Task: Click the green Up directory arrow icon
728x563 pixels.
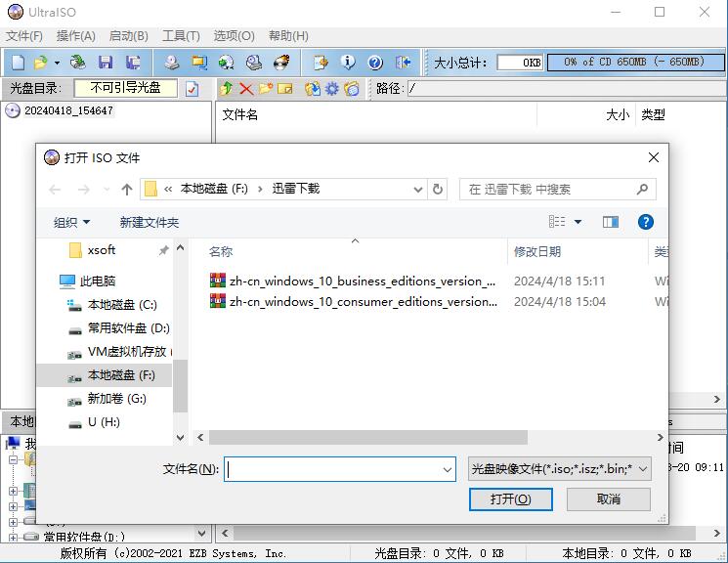Action: [x=227, y=88]
